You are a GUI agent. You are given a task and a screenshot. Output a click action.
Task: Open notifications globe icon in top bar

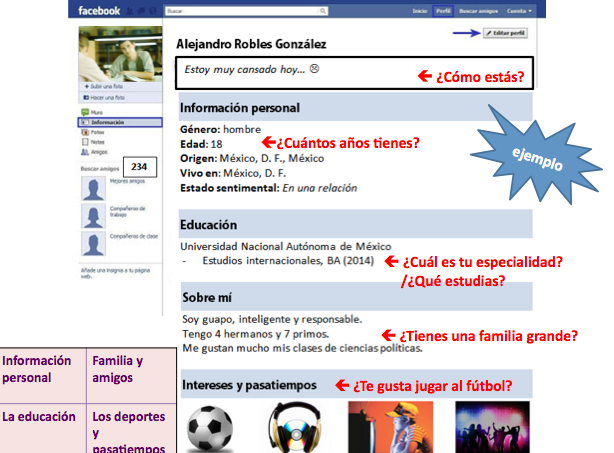(x=153, y=11)
